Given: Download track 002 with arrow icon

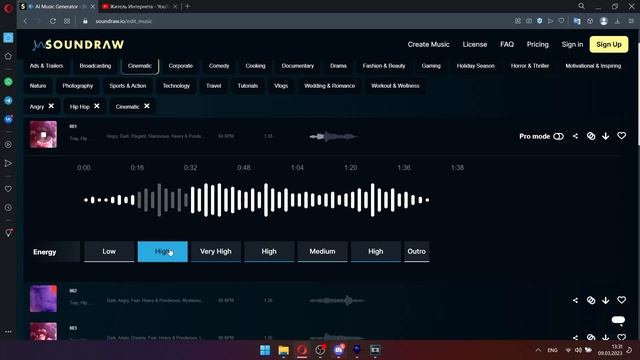Looking at the screenshot, I should 606,300.
